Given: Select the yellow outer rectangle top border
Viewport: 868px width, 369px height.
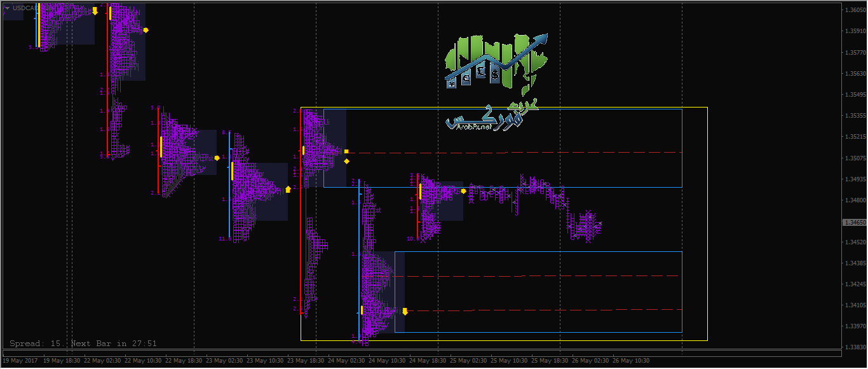Looking at the screenshot, I should (x=504, y=107).
